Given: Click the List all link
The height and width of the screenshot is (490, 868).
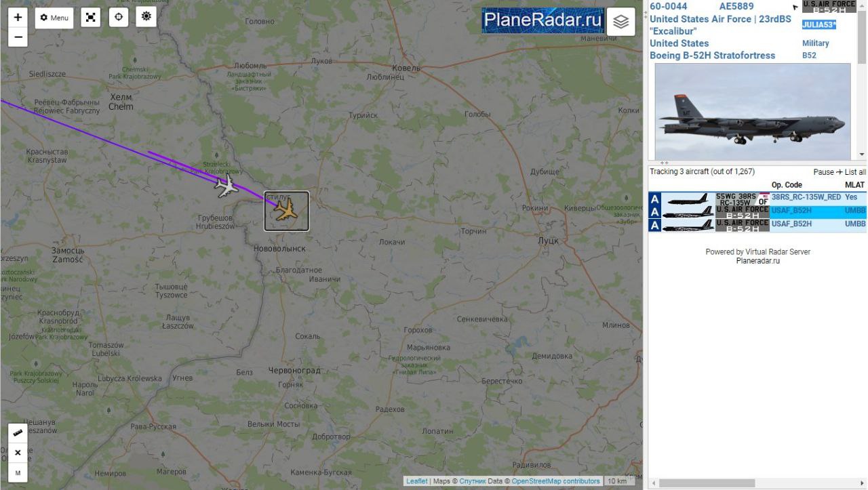Looking at the screenshot, I should (855, 172).
